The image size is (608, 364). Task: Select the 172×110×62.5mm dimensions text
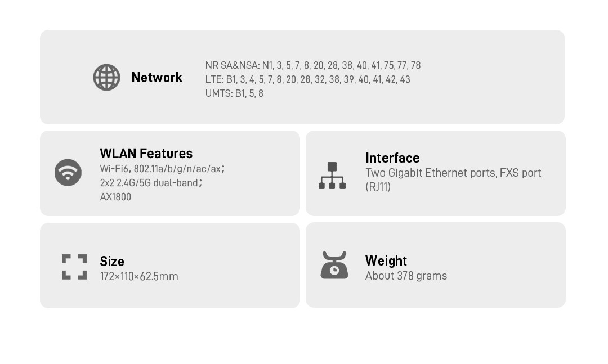pos(139,277)
